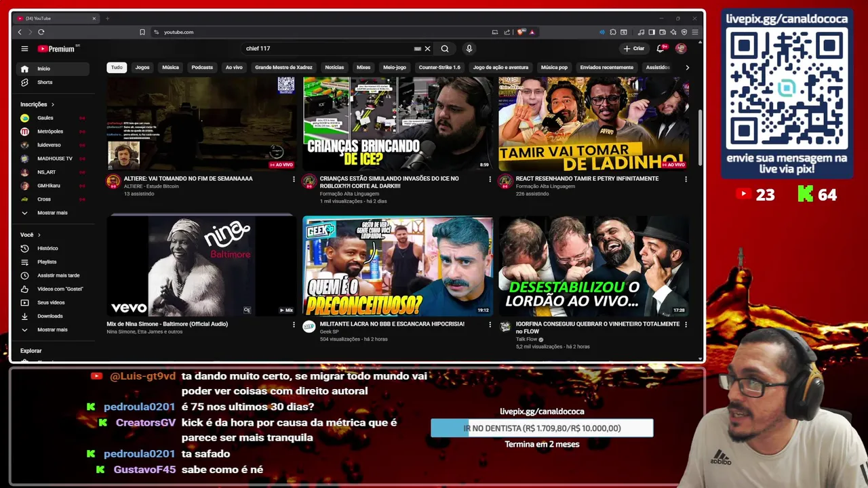Expand Mostrar mais under Inscrições
The height and width of the screenshot is (488, 868).
(52, 213)
